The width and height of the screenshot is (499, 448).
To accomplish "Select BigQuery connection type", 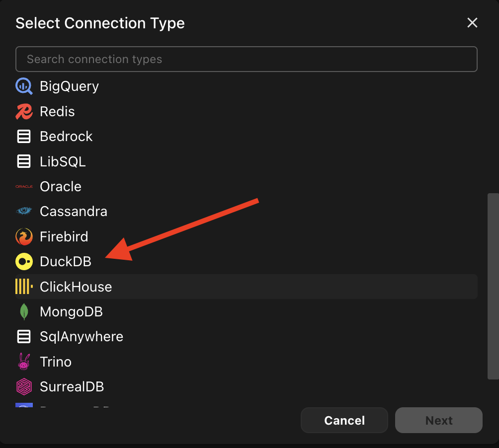I will point(247,86).
